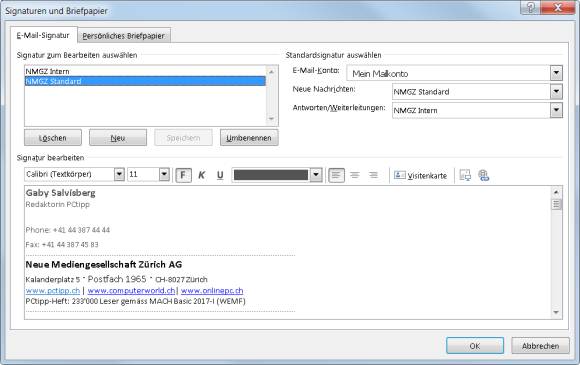Center the signature text

point(355,175)
